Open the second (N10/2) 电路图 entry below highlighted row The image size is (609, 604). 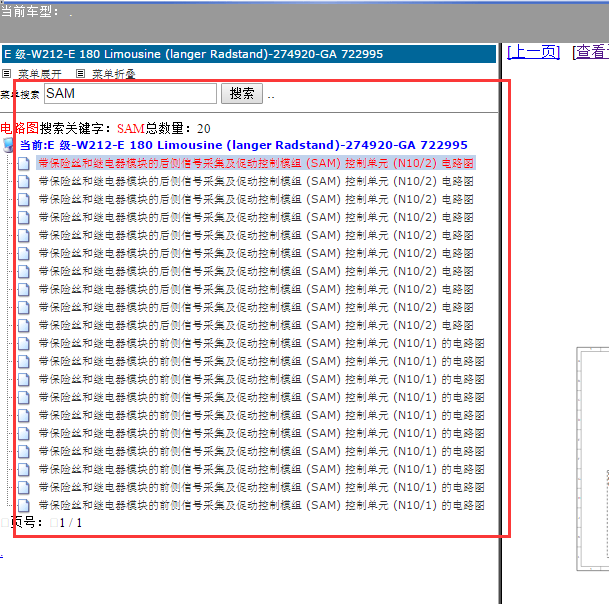[256, 199]
